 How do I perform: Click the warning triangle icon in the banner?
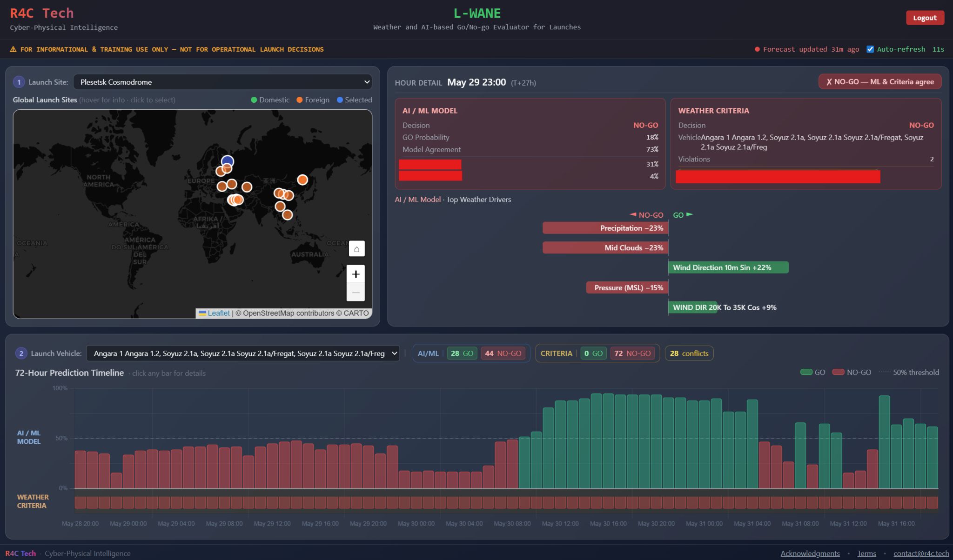coord(13,49)
